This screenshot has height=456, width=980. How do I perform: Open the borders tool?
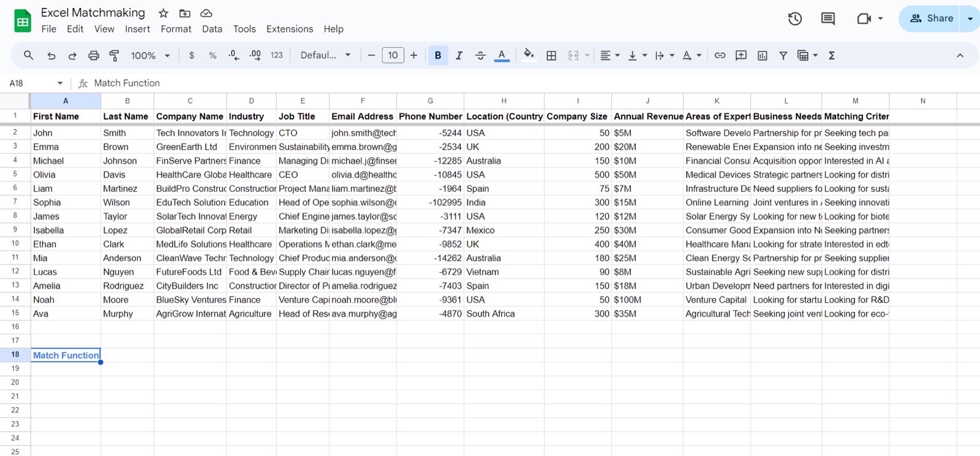pyautogui.click(x=551, y=55)
